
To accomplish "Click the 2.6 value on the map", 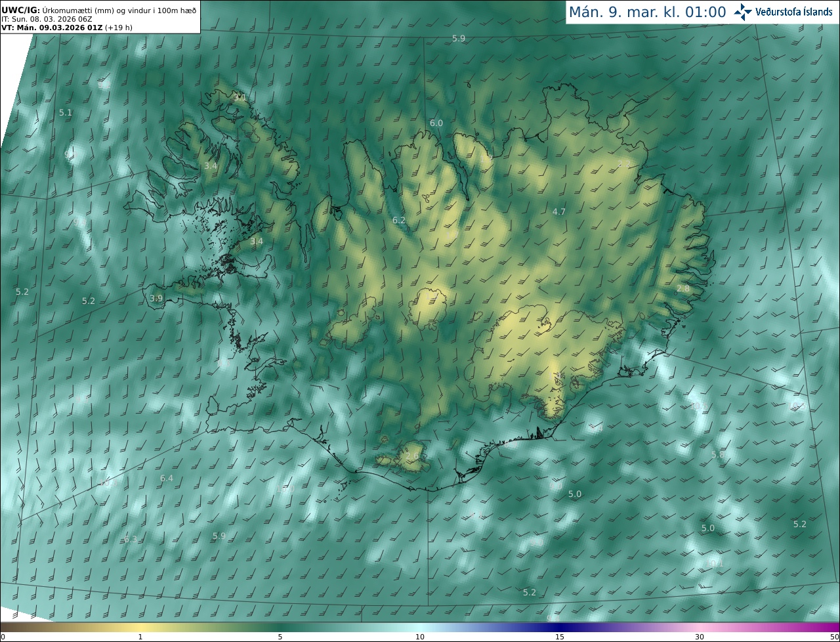I will [412, 456].
